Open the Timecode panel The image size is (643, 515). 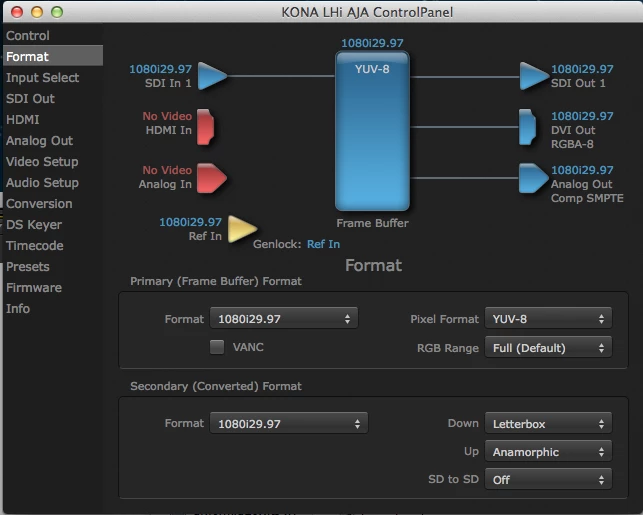53,246
